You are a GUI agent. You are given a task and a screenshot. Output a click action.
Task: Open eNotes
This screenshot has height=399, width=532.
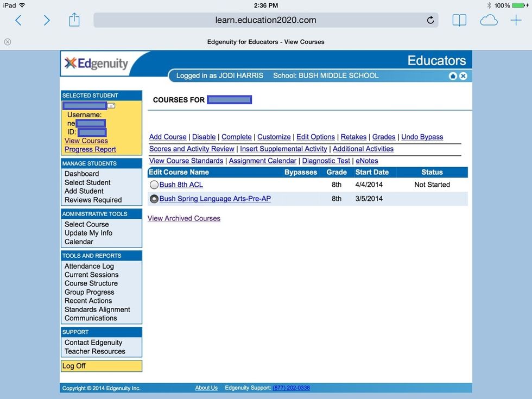[367, 161]
